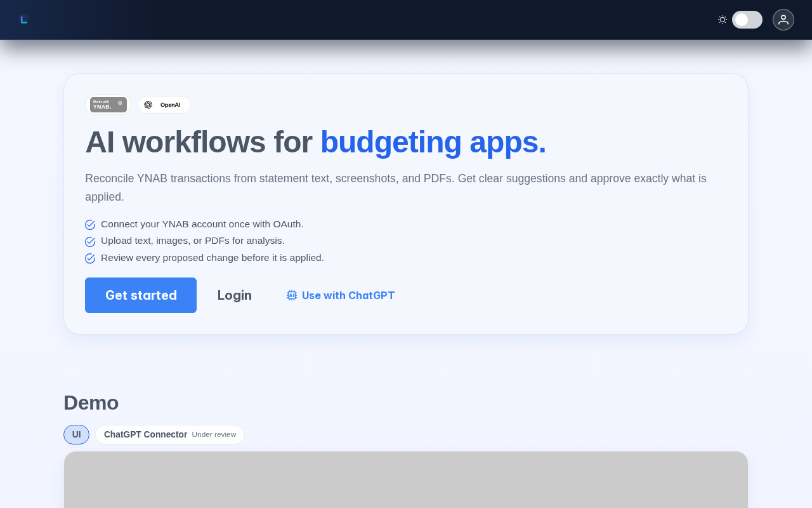Viewport: 812px width, 508px height.
Task: Click the AI chip icon beside Use with ChatGPT
Action: tap(292, 295)
